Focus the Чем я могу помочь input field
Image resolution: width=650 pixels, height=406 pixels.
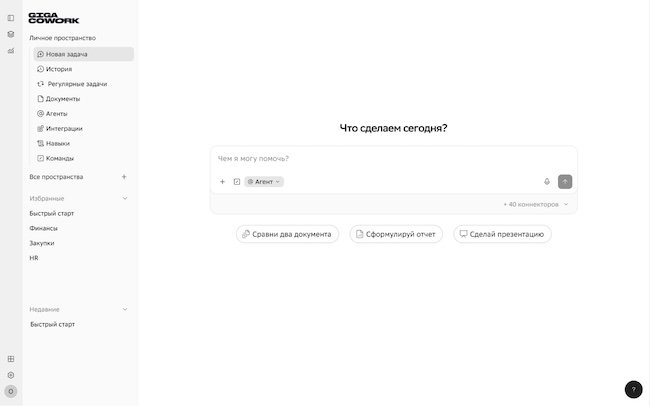point(393,159)
